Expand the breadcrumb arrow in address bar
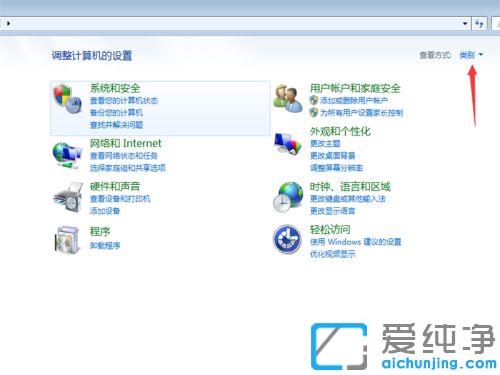Image resolution: width=500 pixels, height=375 pixels. 9,24
